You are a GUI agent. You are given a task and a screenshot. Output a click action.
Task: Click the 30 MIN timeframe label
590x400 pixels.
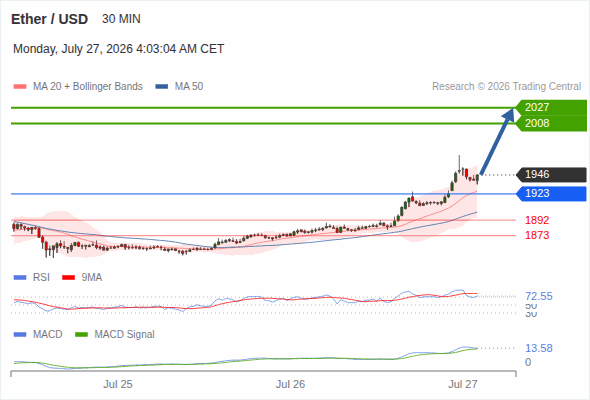coord(121,19)
